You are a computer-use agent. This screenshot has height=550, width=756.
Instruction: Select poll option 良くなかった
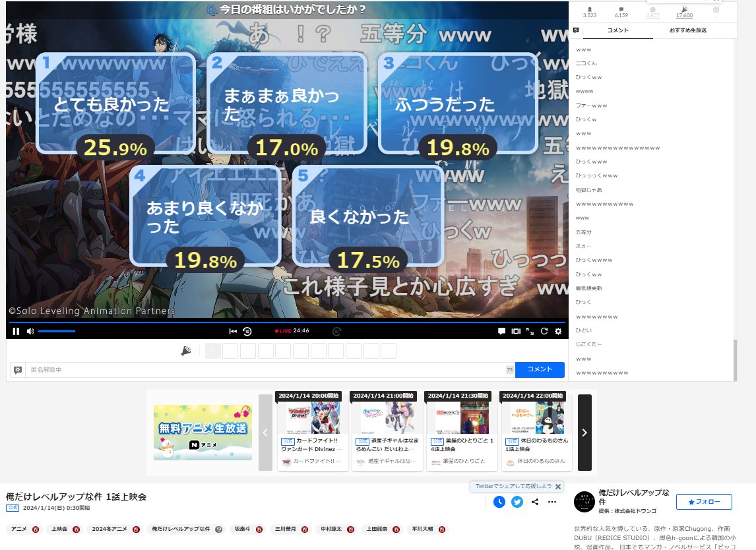pyautogui.click(x=368, y=216)
